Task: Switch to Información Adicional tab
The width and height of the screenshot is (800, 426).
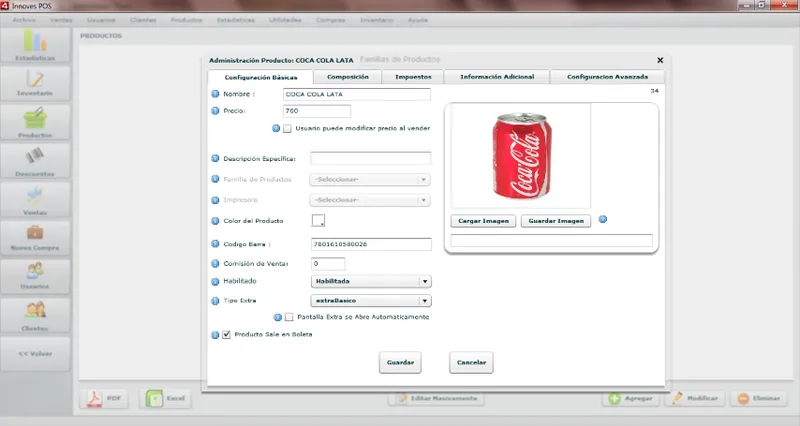Action: (x=497, y=77)
